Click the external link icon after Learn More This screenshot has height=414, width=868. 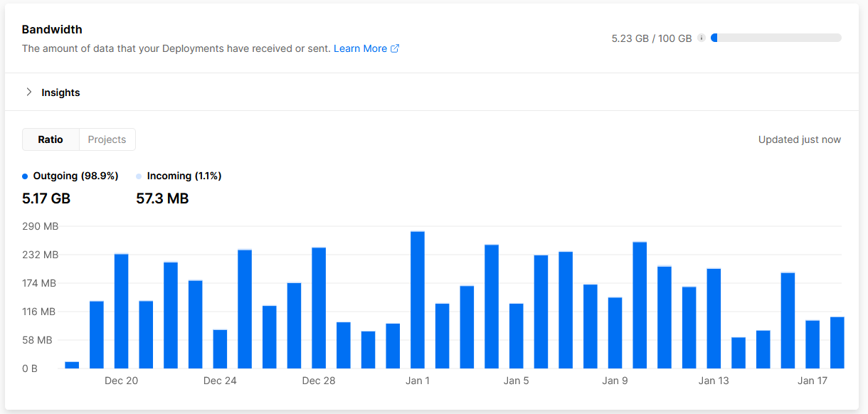pos(395,48)
